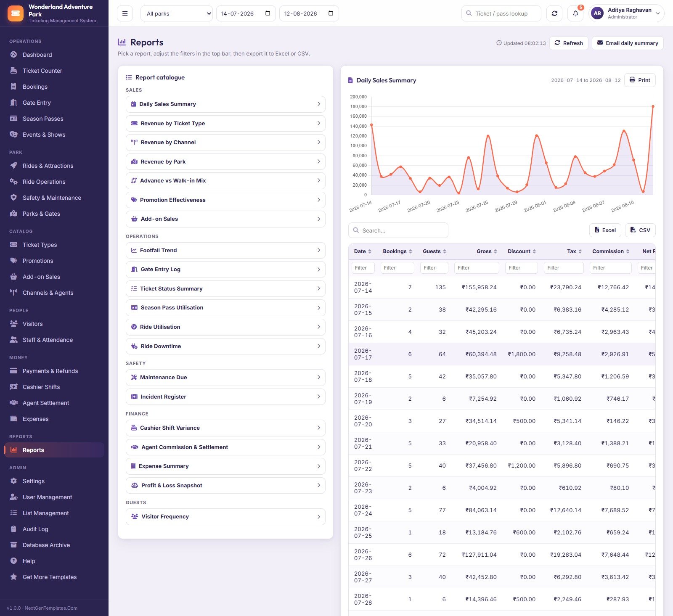Click the Ticket / pass lookup field
The height and width of the screenshot is (616, 673).
[x=501, y=13]
